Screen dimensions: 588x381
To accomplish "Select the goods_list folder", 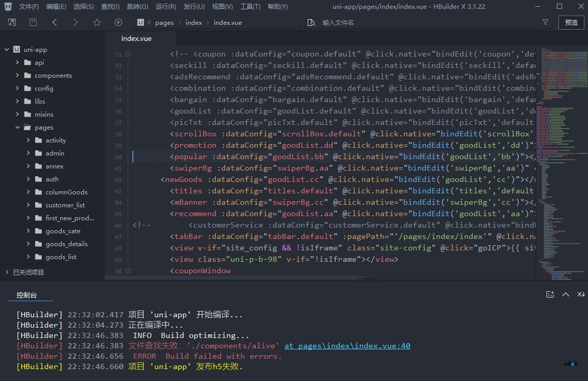I will 61,257.
